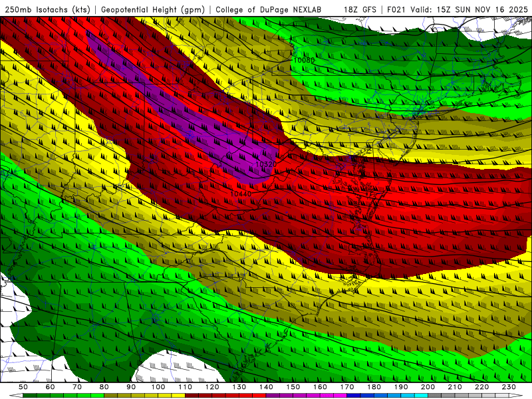Click the 220 value on the color scale

pos(481,387)
